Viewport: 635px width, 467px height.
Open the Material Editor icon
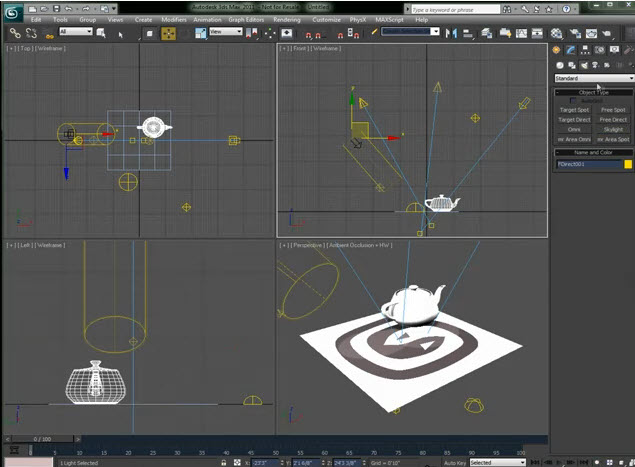tap(556, 33)
